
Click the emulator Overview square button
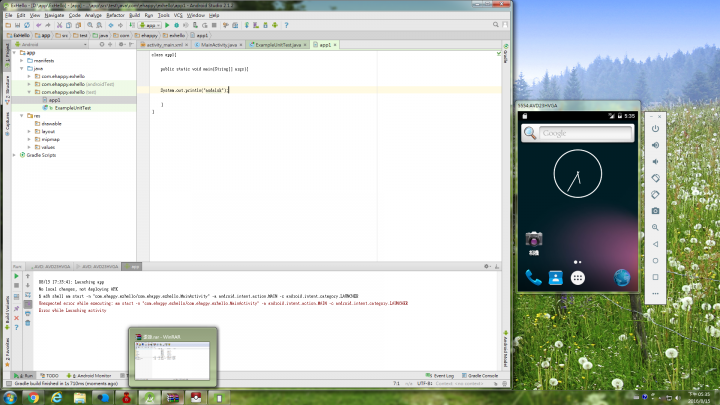[655, 277]
